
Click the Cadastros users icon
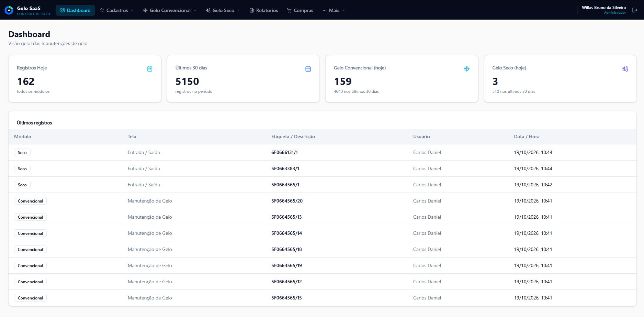coord(102,10)
